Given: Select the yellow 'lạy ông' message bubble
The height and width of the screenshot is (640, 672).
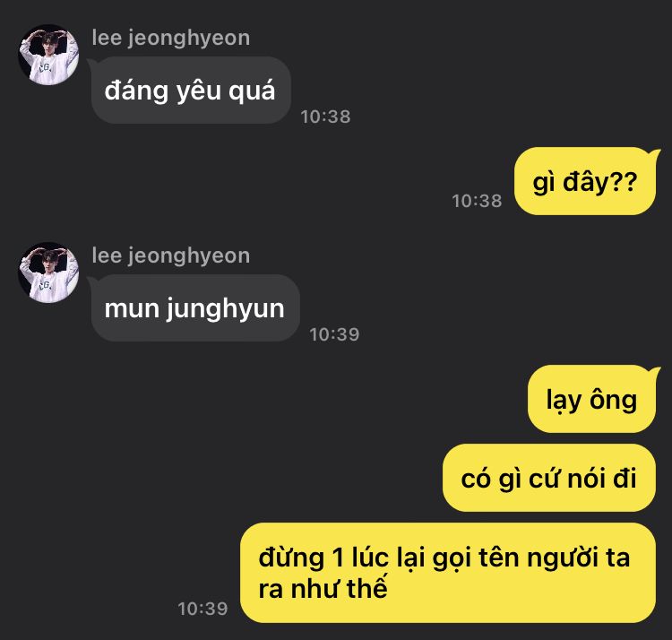Looking at the screenshot, I should 593,399.
